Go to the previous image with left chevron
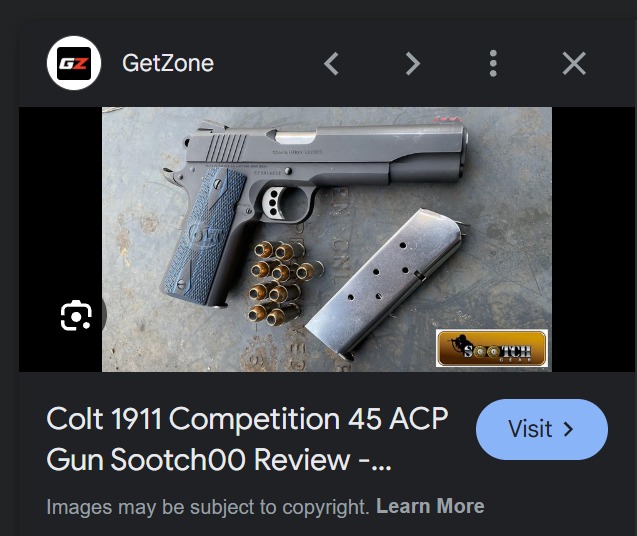This screenshot has height=536, width=637. 332,63
